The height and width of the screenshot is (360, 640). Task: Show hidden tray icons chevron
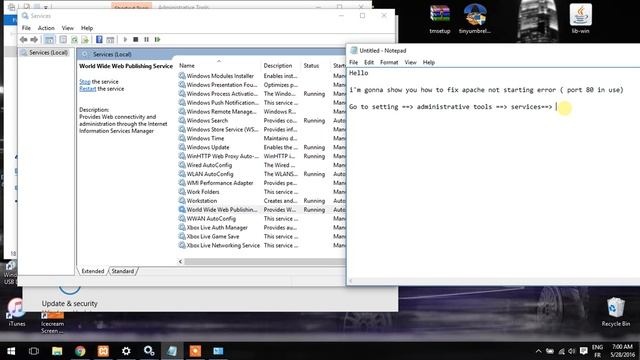[538, 351]
